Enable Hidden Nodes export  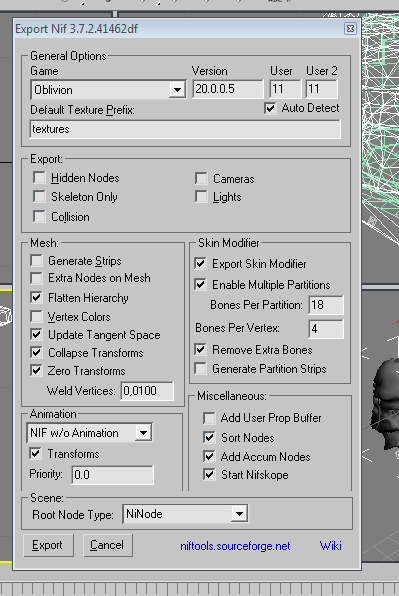point(39,178)
